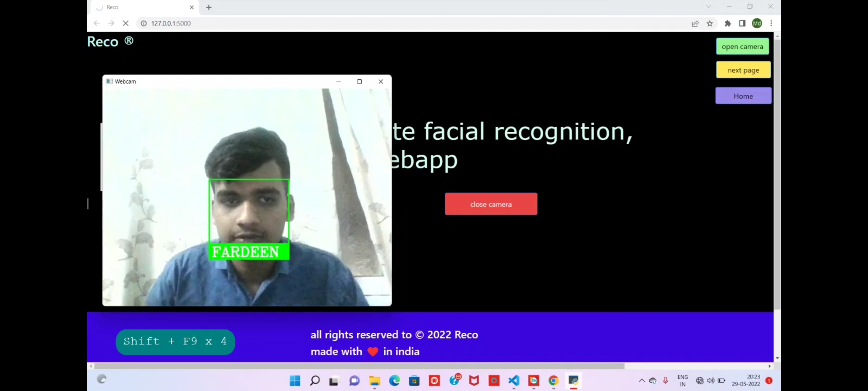
Task: Open the browser Extensions puzzle icon
Action: click(x=728, y=24)
